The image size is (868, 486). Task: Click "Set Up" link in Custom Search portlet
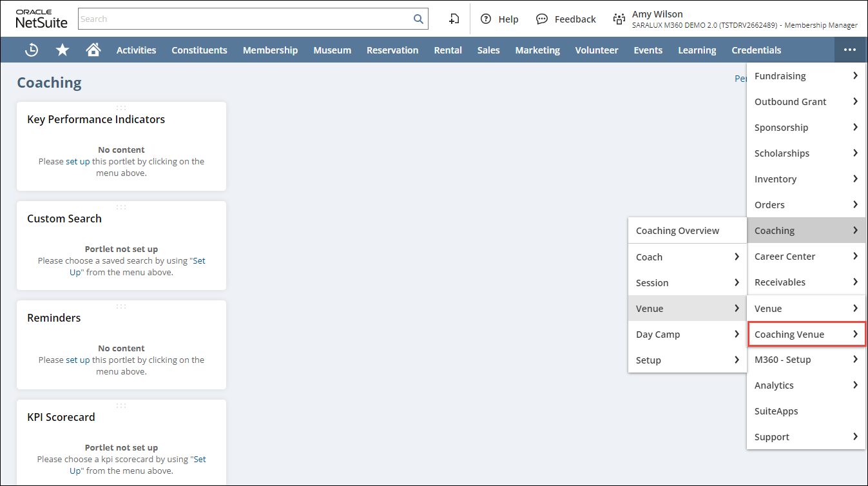pos(199,261)
